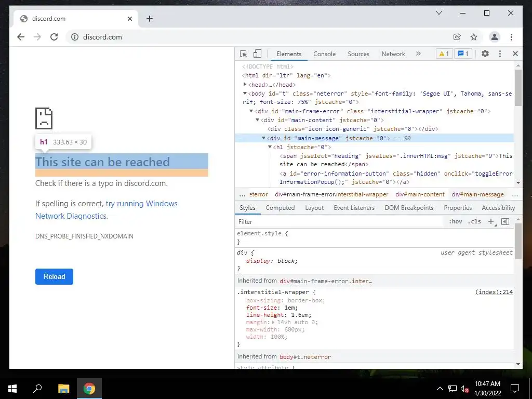532x399 pixels.
Task: Open taskbar search magnifier
Action: (x=37, y=389)
